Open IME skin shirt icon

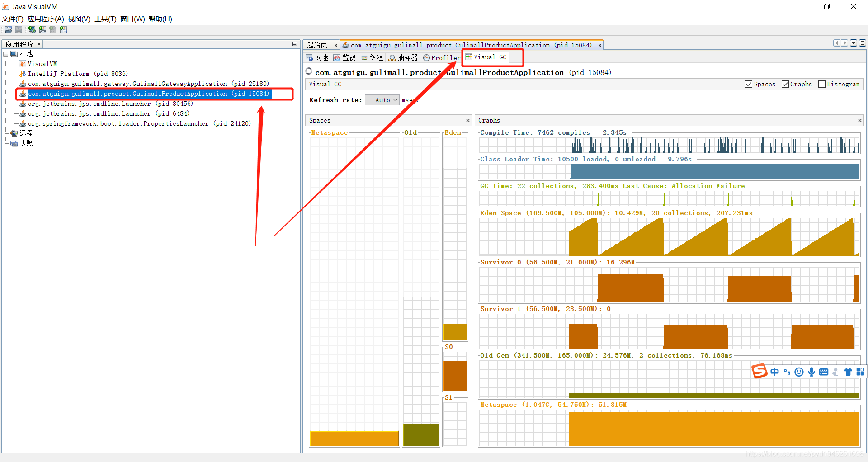[848, 372]
